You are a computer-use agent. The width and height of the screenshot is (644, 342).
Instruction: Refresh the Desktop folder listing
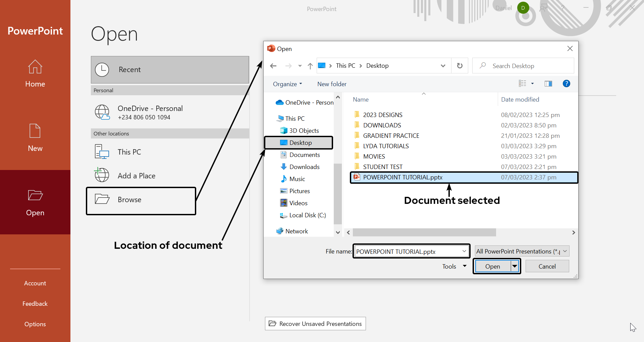[460, 66]
